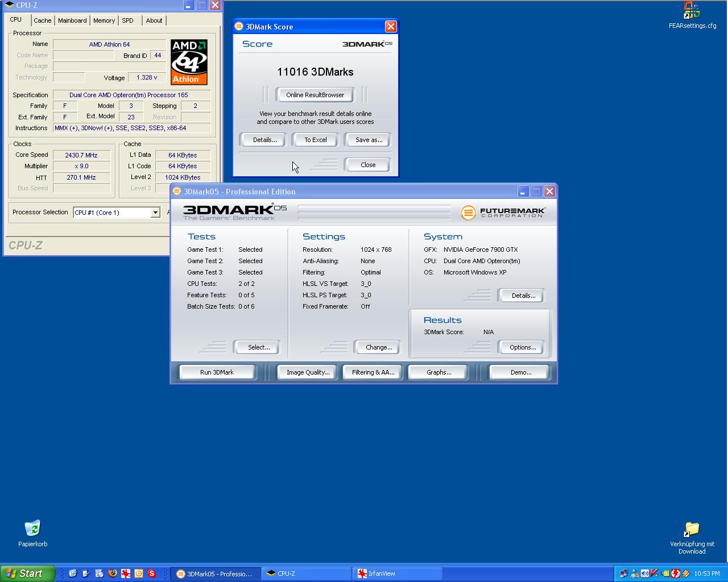Viewport: 728px width, 582px height.
Task: Click the Instructions field in CPU-Z
Action: 131,128
